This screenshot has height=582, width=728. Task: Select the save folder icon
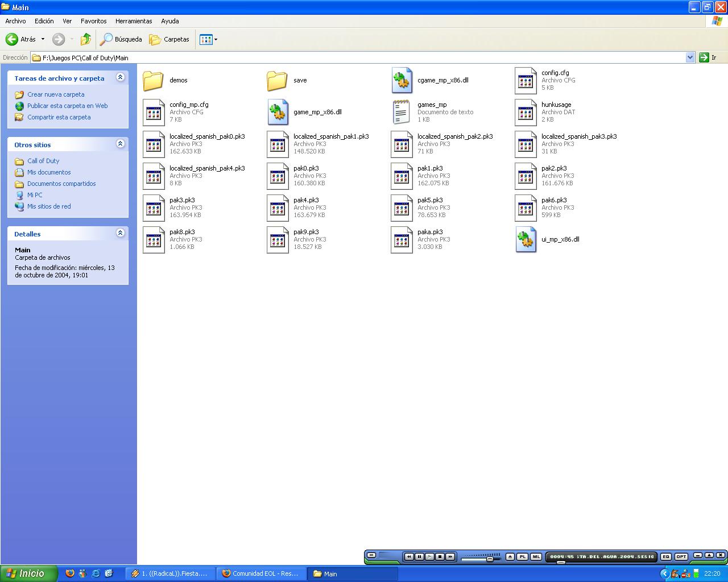pyautogui.click(x=278, y=81)
